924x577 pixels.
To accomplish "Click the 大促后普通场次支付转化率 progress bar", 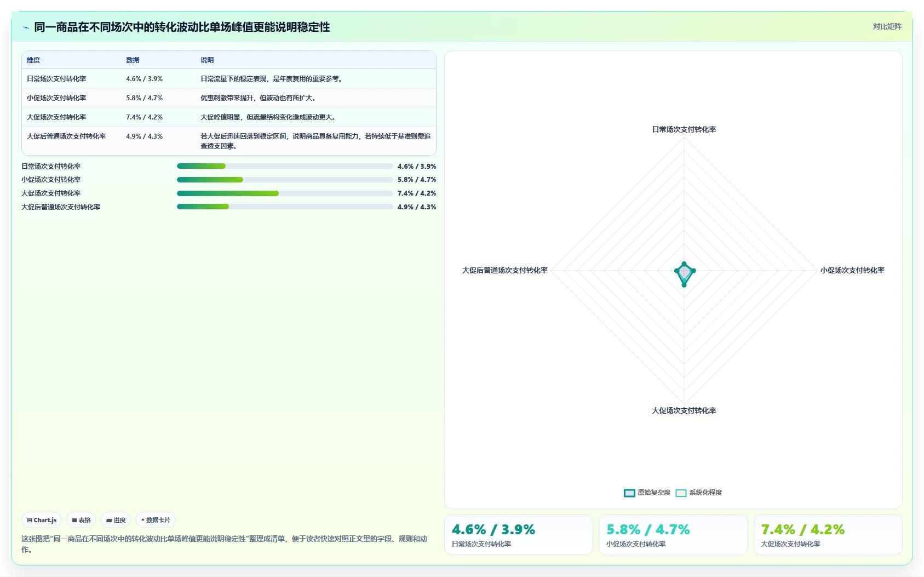I will (x=285, y=207).
